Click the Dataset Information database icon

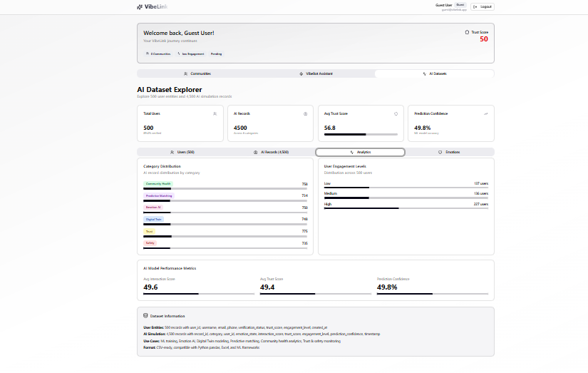pos(145,315)
